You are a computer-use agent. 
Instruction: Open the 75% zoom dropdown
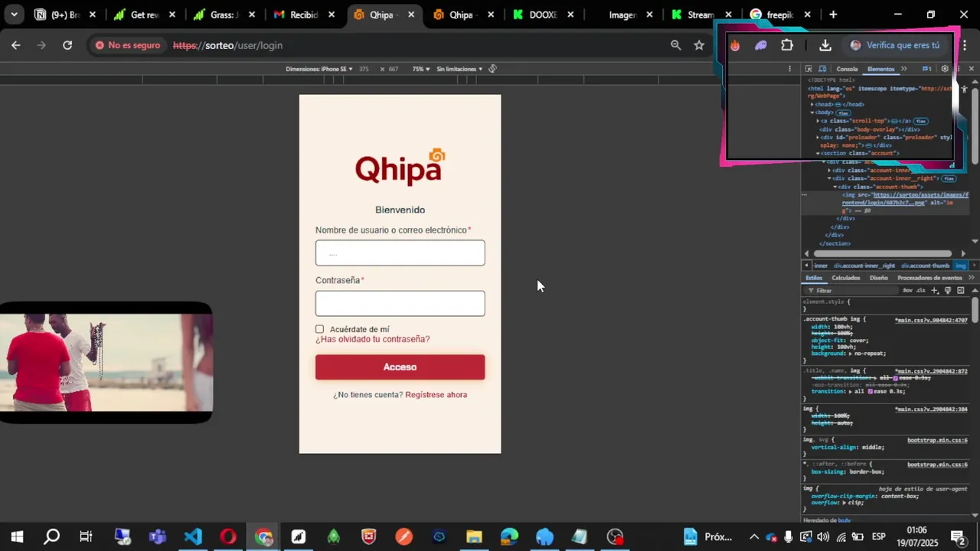[421, 69]
